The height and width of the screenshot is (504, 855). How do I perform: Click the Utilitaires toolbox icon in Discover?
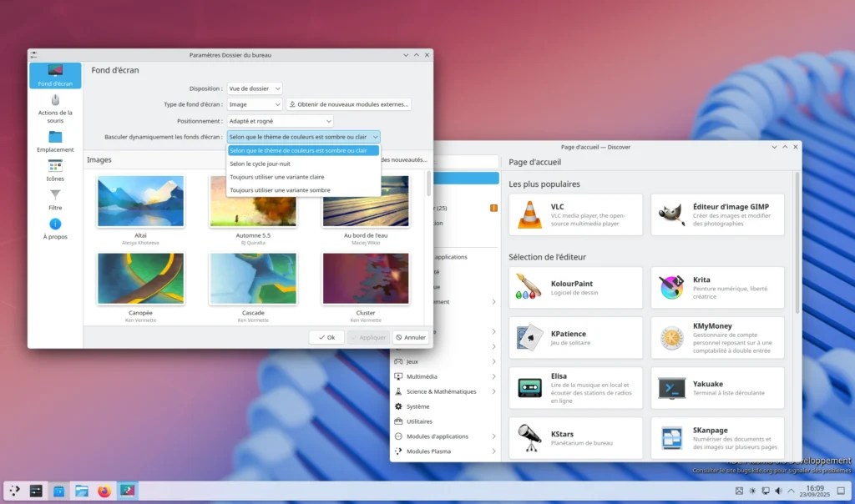pyautogui.click(x=398, y=421)
